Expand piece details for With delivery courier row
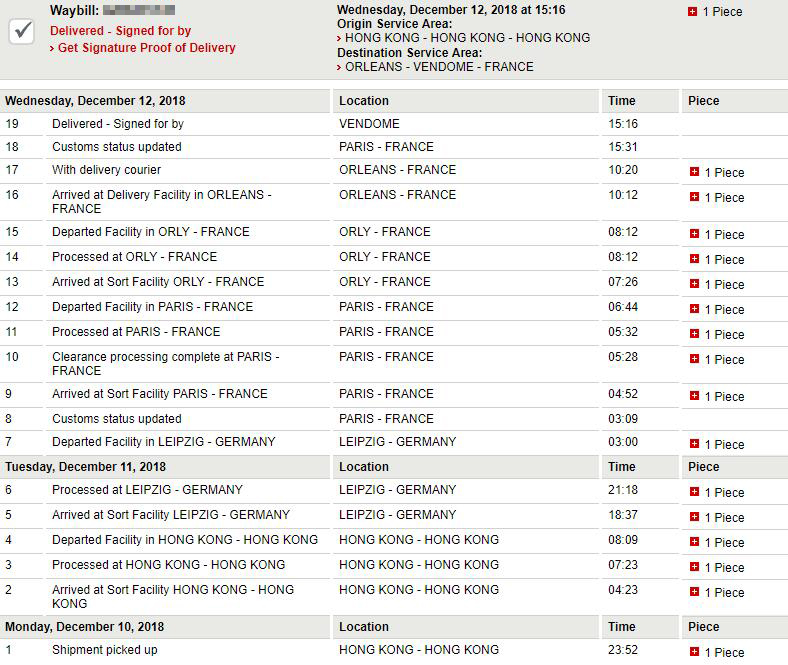The image size is (788, 665). pos(695,172)
